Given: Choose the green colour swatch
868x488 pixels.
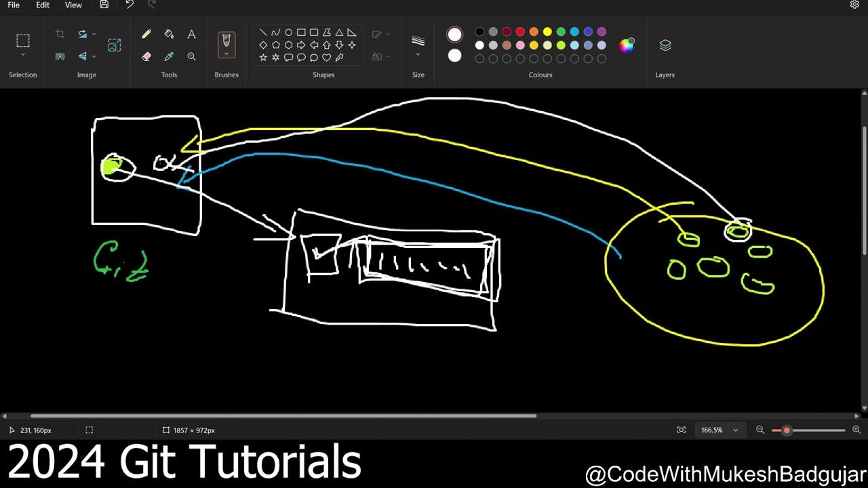Looking at the screenshot, I should click(x=561, y=32).
